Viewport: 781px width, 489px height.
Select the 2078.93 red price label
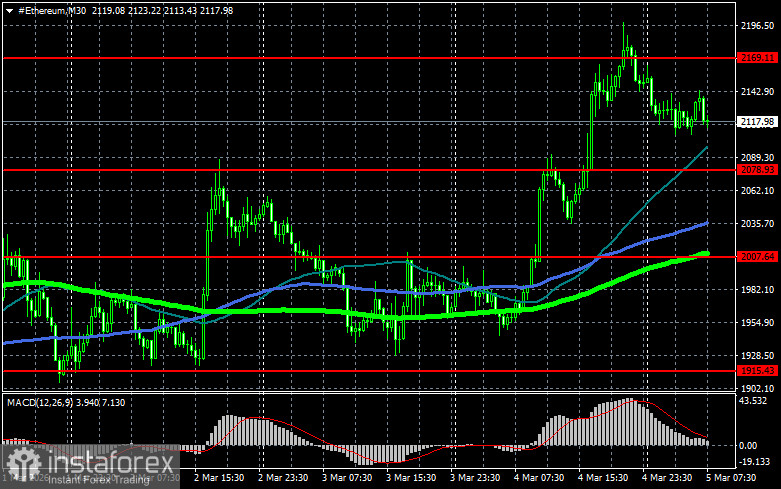click(758, 170)
